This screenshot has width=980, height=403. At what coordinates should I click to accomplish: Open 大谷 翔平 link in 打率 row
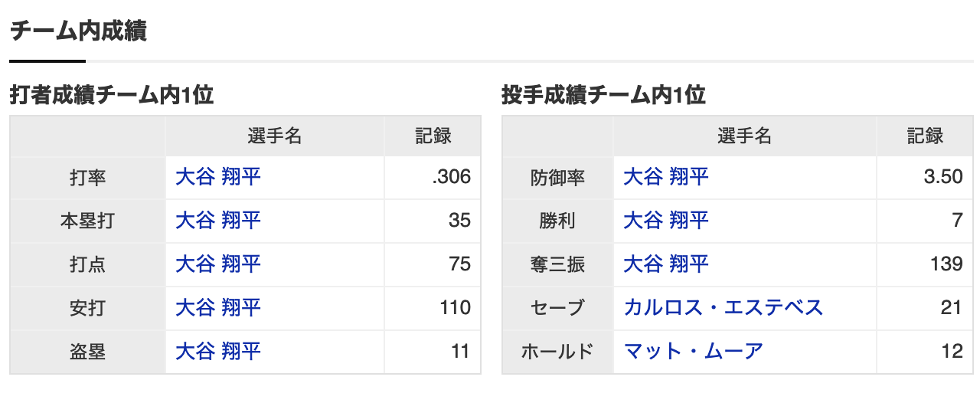click(218, 177)
